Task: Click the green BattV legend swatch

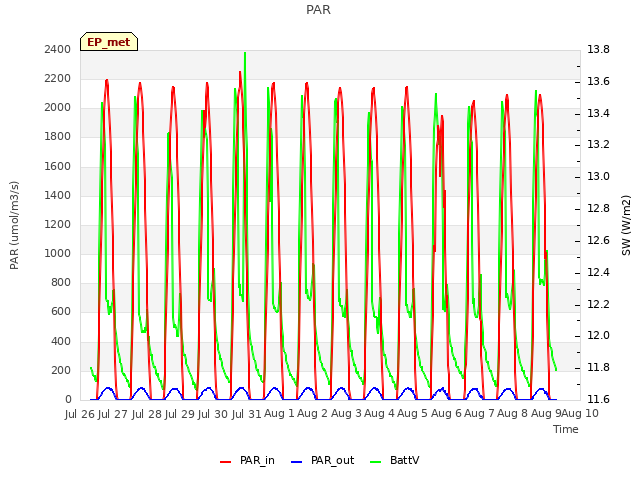Action: 376,462
